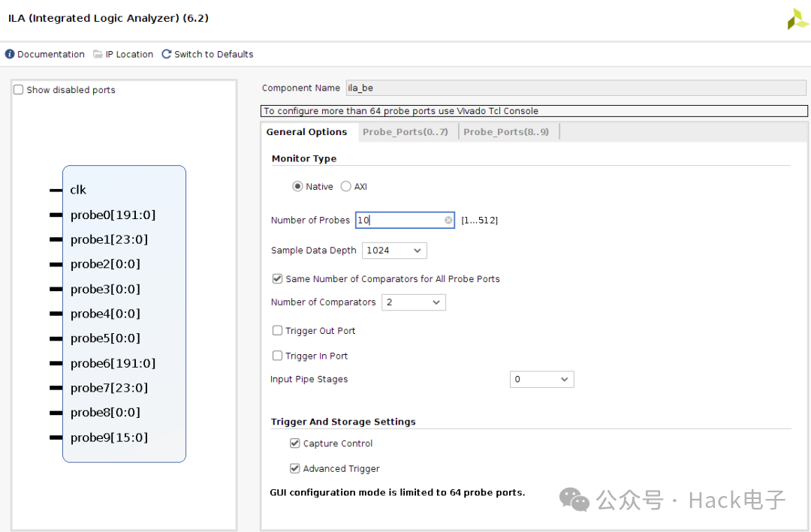Switch to the Probe_Ports(0..7) tab
Image resolution: width=811 pixels, height=532 pixels.
coord(405,132)
